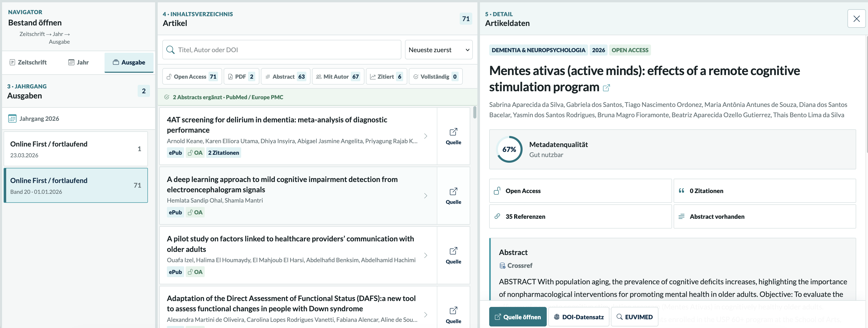Viewport: 868px width, 328px height.
Task: Select the Ausgabe tab
Action: (129, 62)
